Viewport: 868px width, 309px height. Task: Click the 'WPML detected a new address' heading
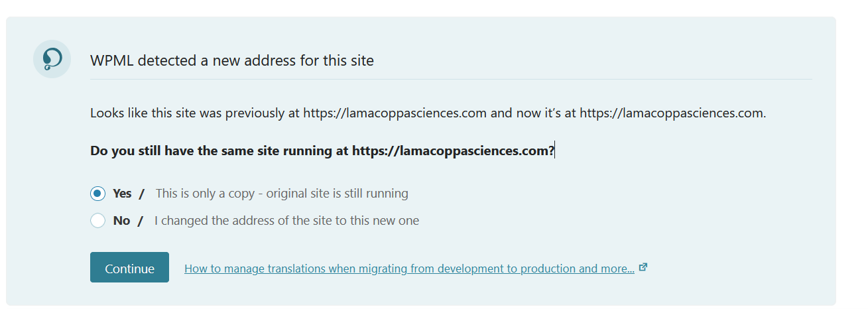click(x=232, y=61)
